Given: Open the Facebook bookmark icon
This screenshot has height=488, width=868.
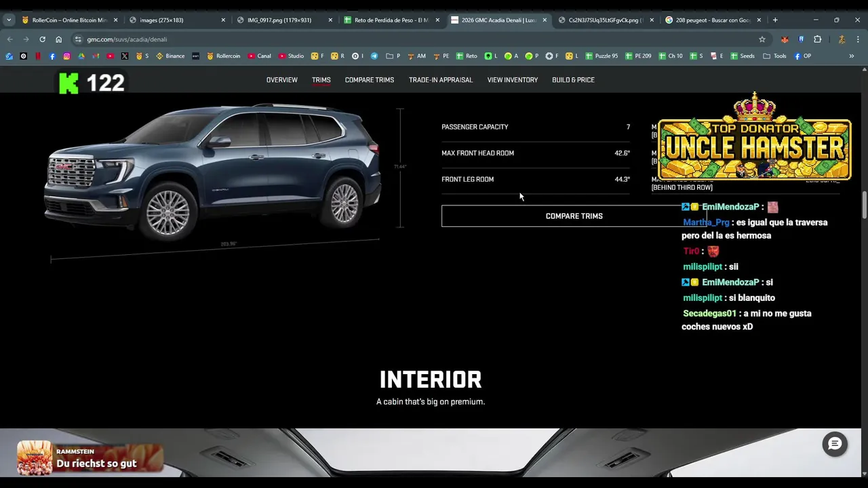Looking at the screenshot, I should click(x=52, y=56).
